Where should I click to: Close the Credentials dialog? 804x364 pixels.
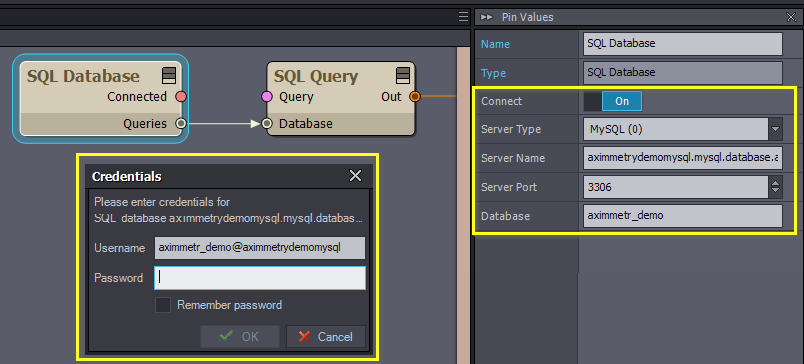pos(355,176)
